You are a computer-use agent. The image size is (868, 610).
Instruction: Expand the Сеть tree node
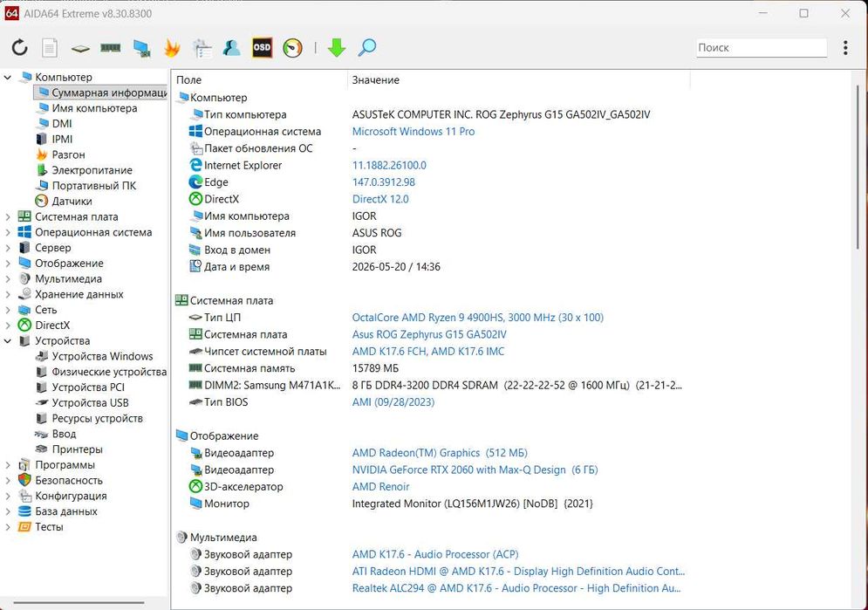(x=8, y=310)
